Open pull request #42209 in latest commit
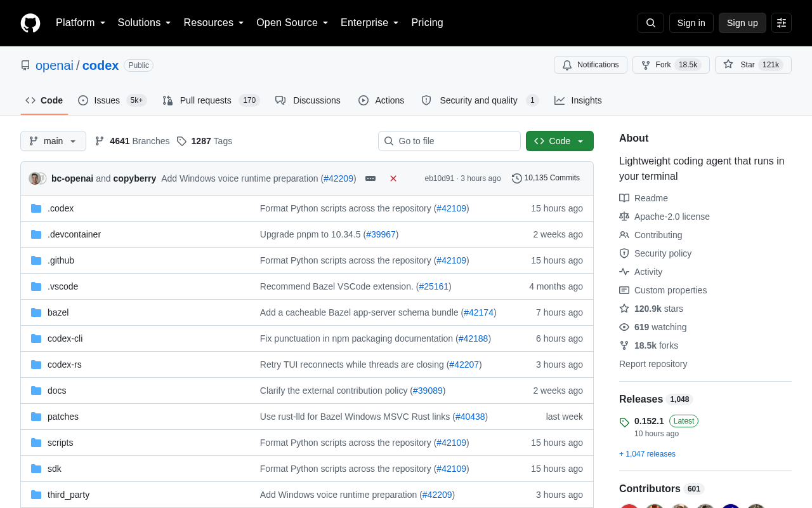 pyautogui.click(x=339, y=178)
